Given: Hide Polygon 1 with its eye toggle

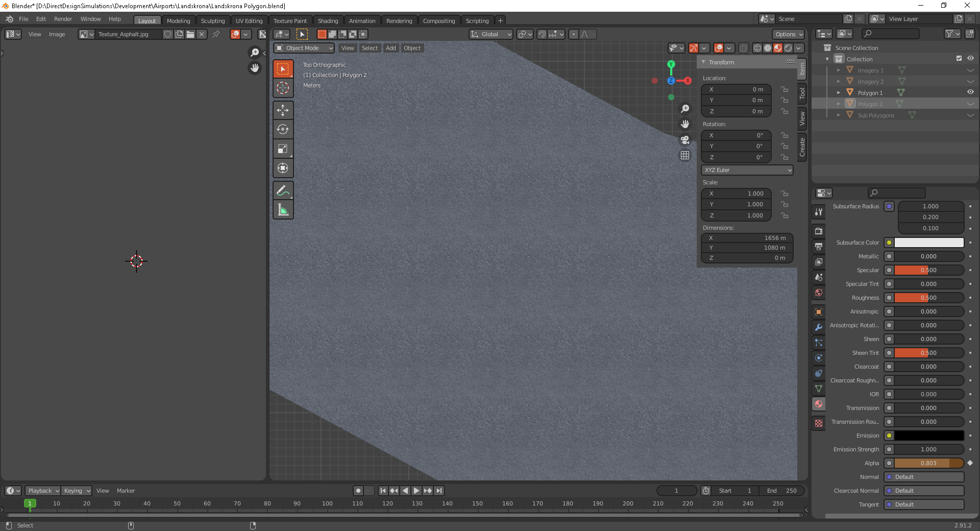Looking at the screenshot, I should (970, 92).
